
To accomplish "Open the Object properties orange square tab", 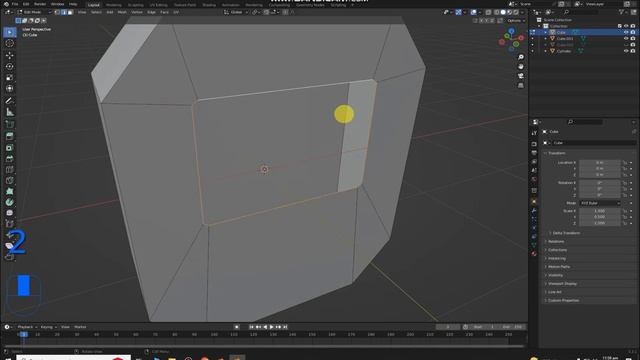I will point(534,202).
